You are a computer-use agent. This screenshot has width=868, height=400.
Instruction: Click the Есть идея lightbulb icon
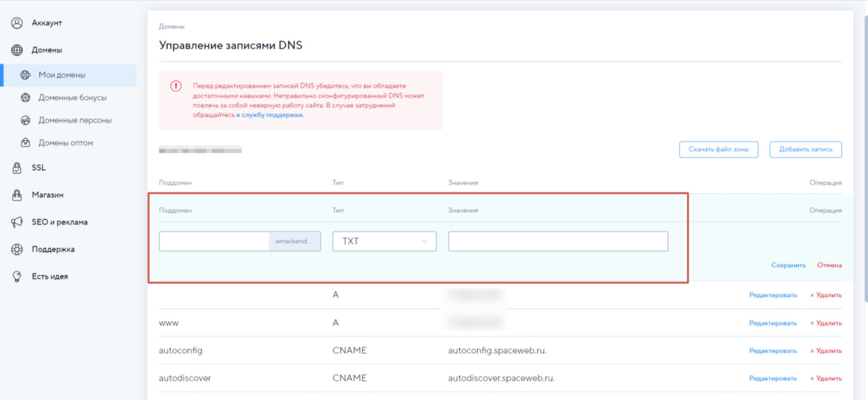click(17, 276)
